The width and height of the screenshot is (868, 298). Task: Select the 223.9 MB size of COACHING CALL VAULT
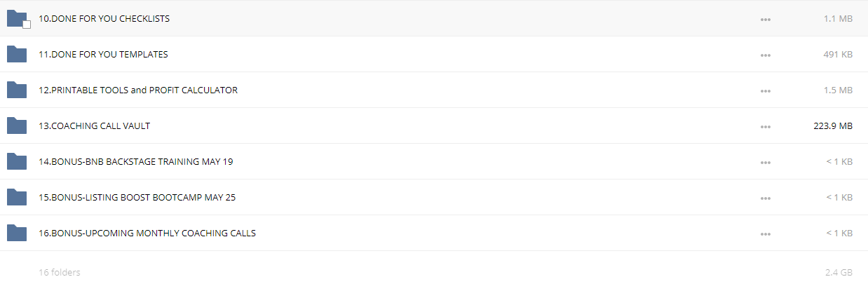[x=833, y=126]
